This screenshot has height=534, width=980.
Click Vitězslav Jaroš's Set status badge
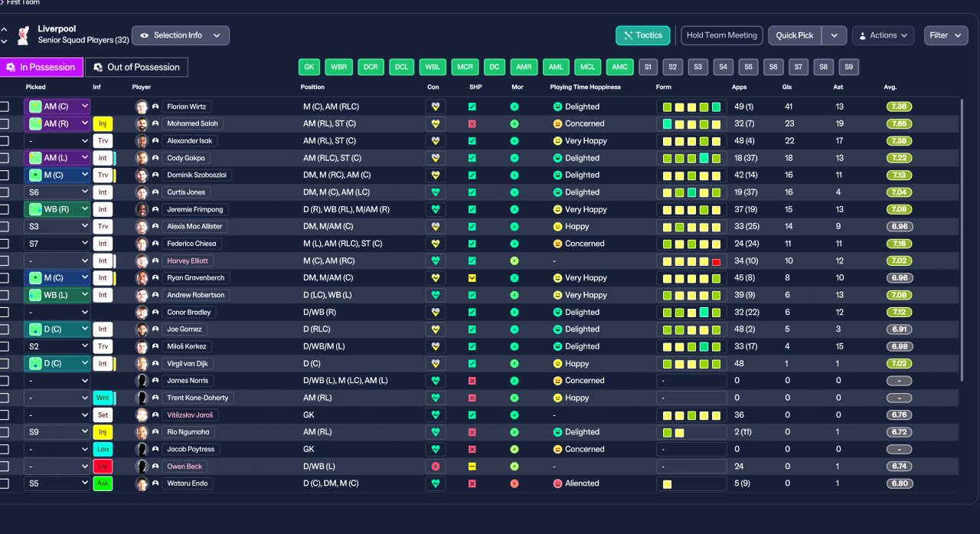click(103, 414)
